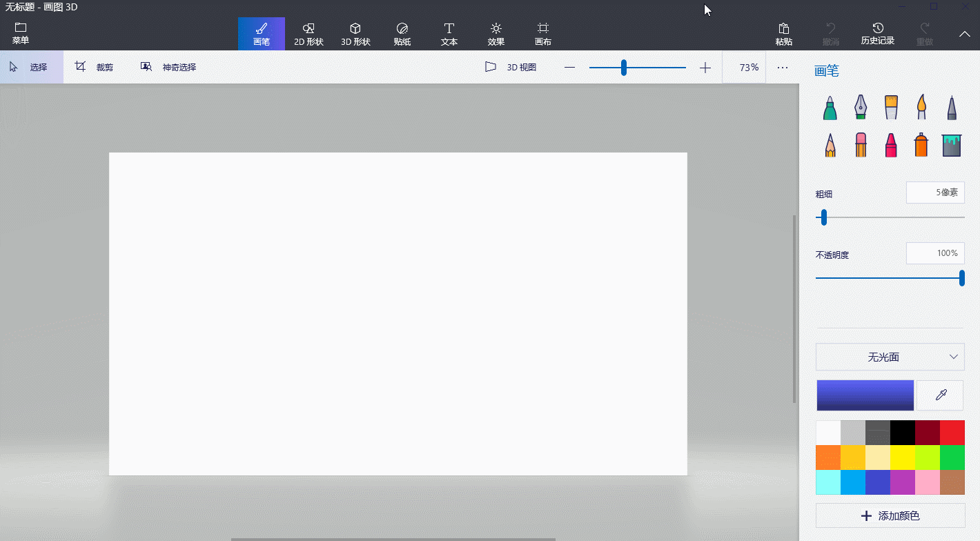Image resolution: width=980 pixels, height=541 pixels.
Task: Click the current color preview bar
Action: click(x=865, y=395)
